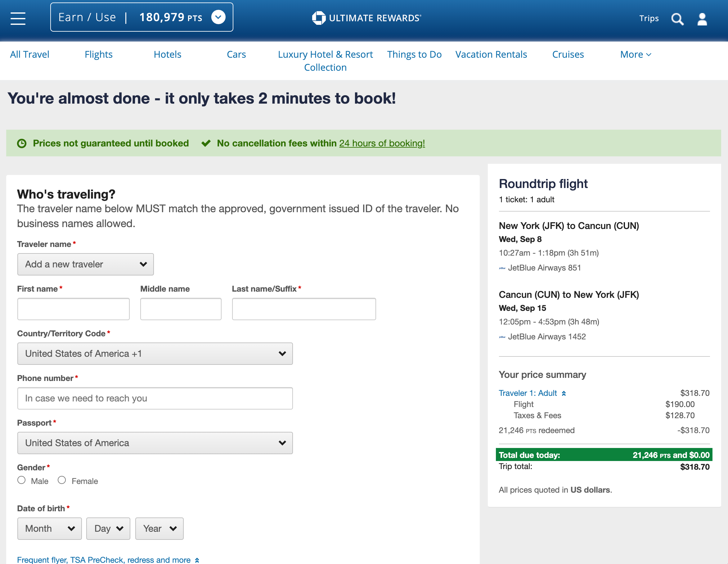Image resolution: width=728 pixels, height=564 pixels.
Task: Select the Male gender option
Action: (x=22, y=480)
